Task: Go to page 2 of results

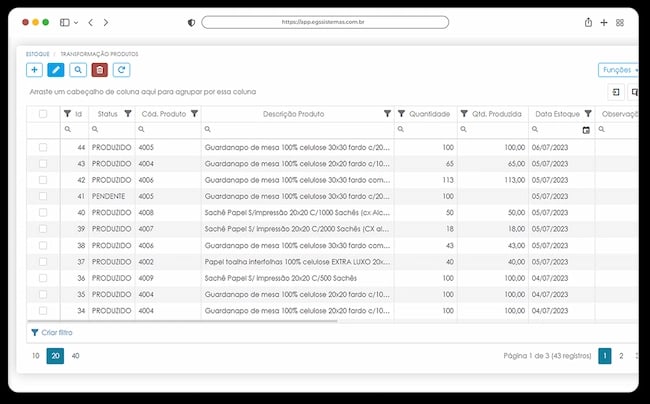Action: pos(621,356)
